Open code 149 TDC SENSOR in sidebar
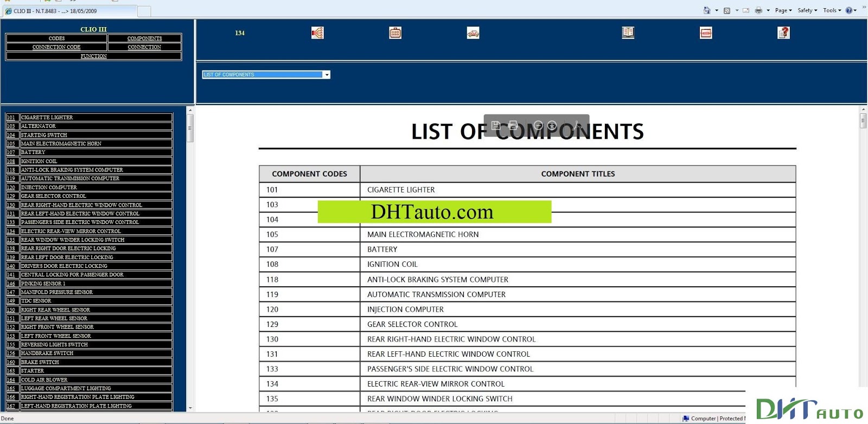This screenshot has height=424, width=868. tap(90, 301)
